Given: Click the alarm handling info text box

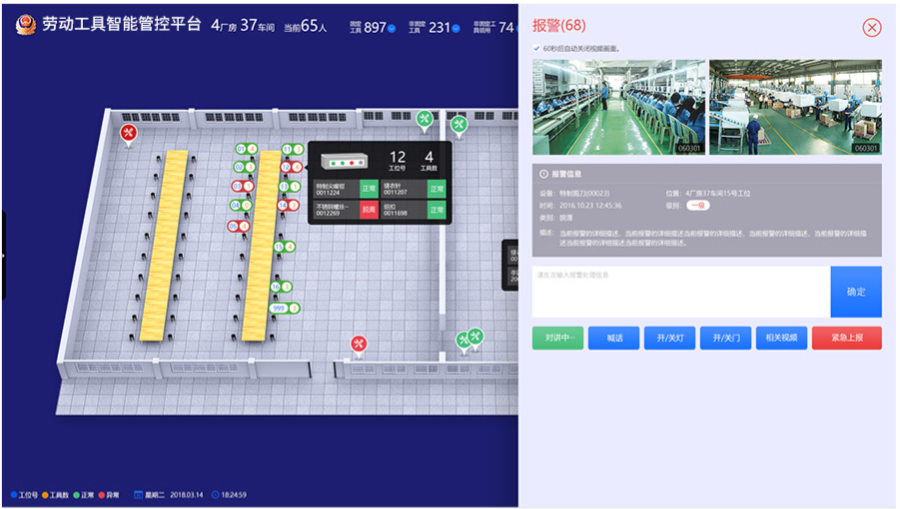Looking at the screenshot, I should tap(681, 292).
